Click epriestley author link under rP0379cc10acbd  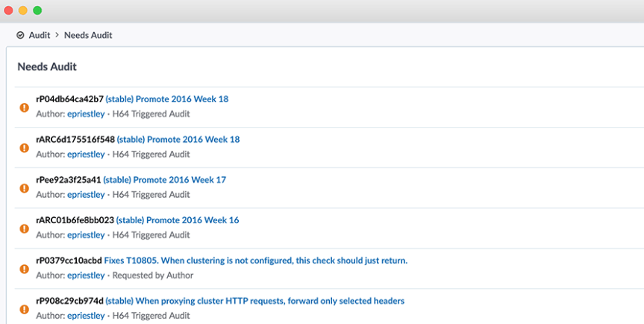pos(86,275)
